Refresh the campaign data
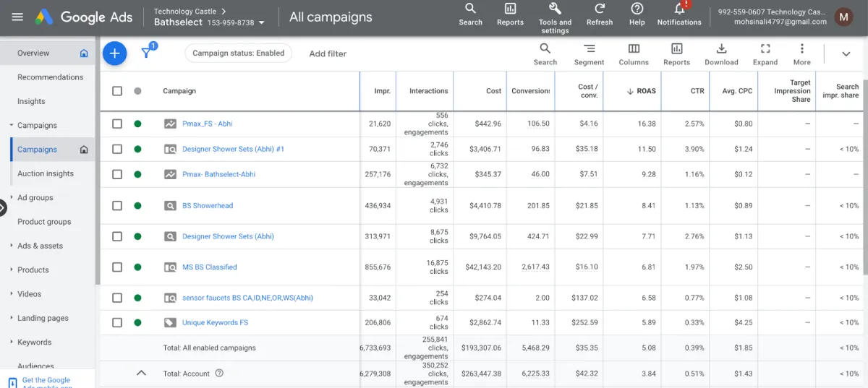 point(599,10)
